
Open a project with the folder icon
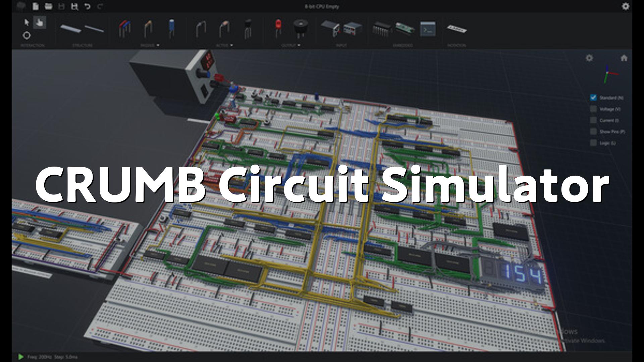pyautogui.click(x=49, y=6)
